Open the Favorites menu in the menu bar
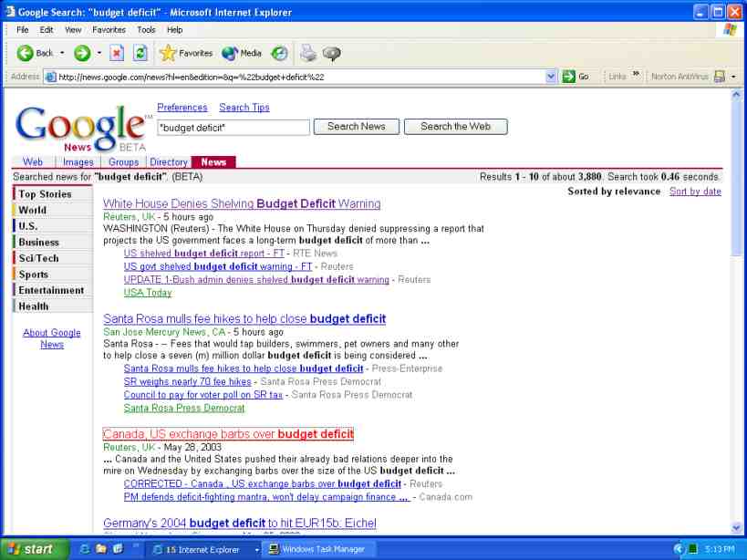The image size is (747, 560). (109, 30)
